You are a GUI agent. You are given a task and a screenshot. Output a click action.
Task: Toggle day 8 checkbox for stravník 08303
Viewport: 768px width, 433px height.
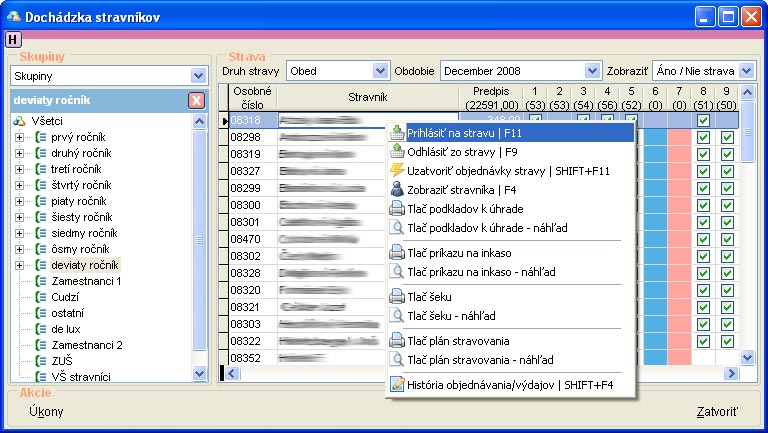click(x=703, y=324)
